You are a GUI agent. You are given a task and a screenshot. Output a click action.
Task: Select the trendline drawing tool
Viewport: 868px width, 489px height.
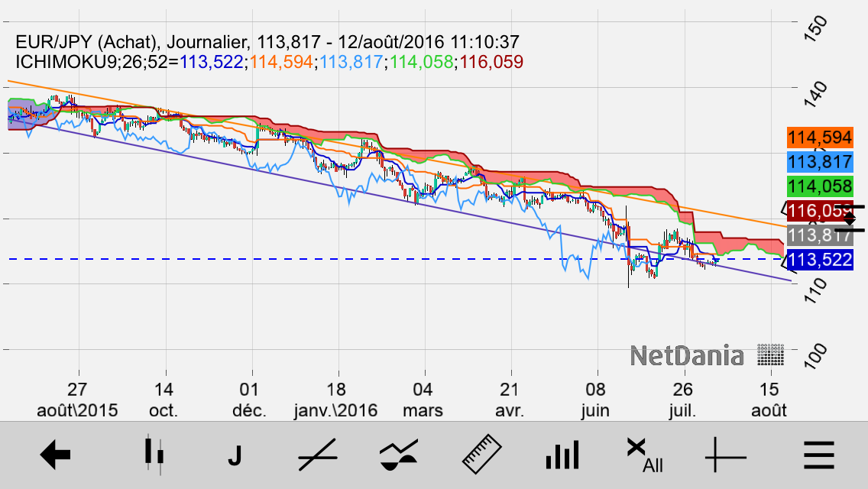point(318,455)
